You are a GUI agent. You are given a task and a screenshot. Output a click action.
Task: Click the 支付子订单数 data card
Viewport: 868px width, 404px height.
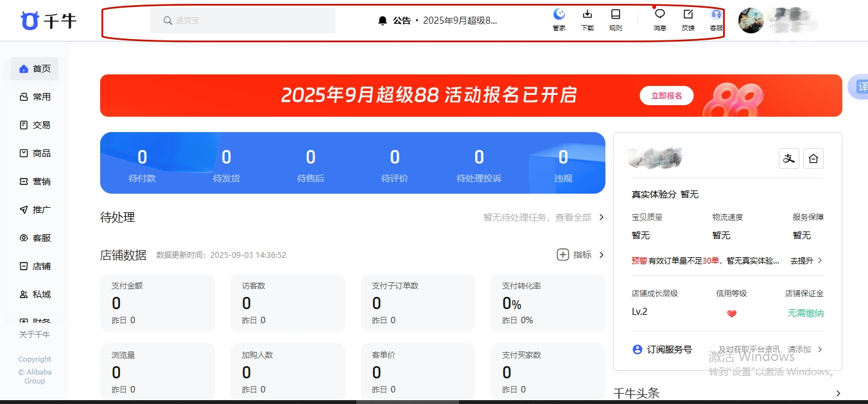coord(417,303)
